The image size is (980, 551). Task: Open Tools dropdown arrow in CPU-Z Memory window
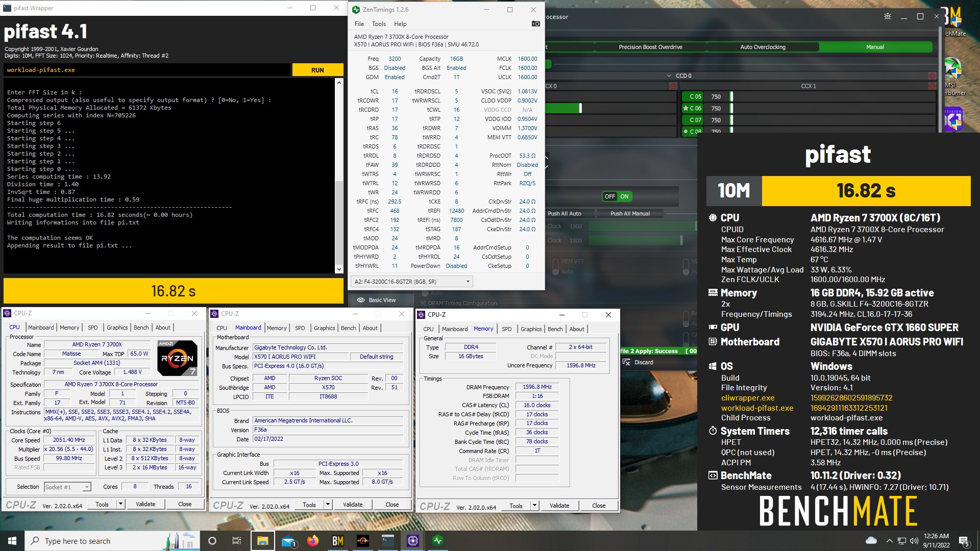click(534, 506)
